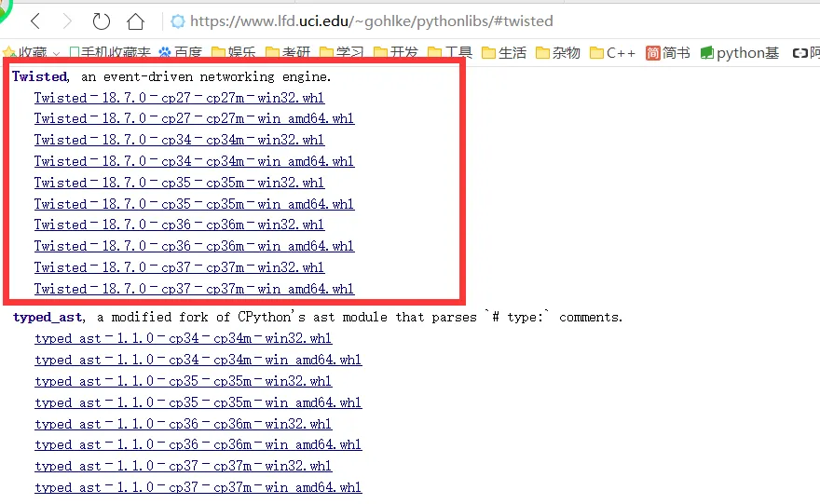Download typed_ast 1.1.0 cp35 win32 wheel
Viewport: 820px width, 504px height.
[183, 382]
